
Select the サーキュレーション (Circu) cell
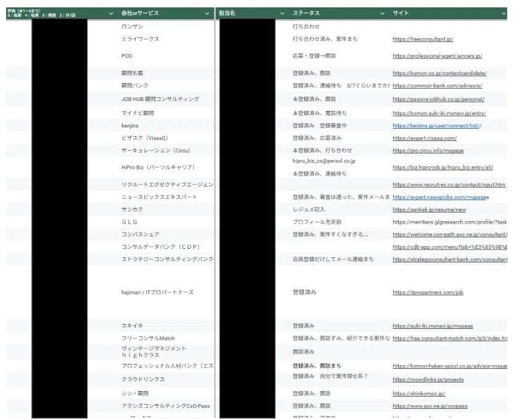(x=156, y=151)
